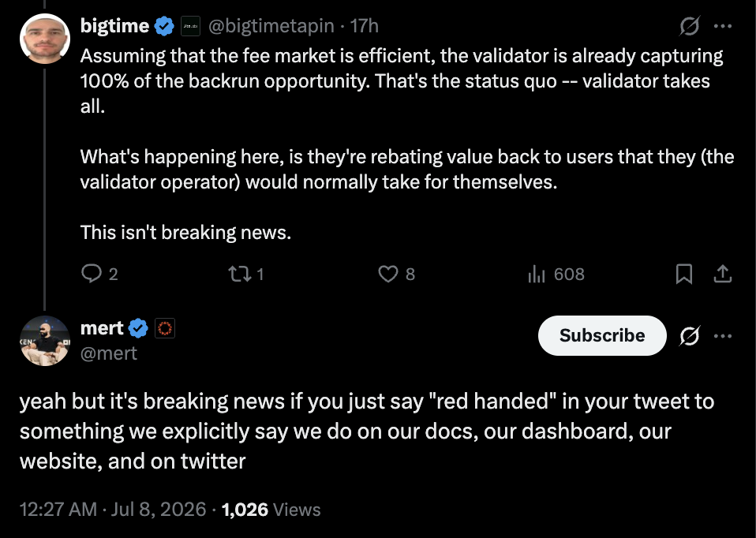Click Grok icon on bigtime's tweet

[690, 26]
